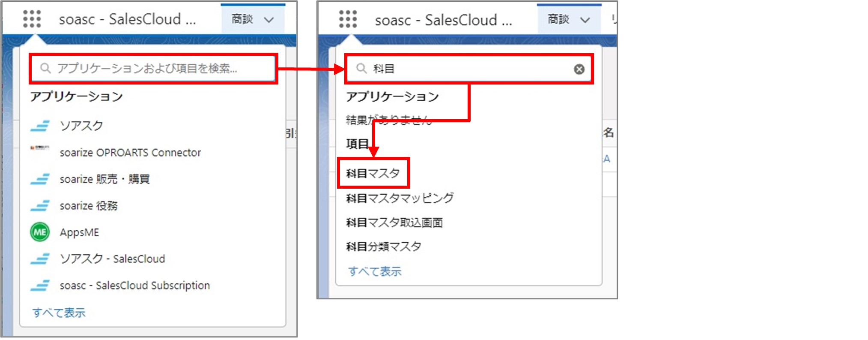Click the soarize OPROARTS Connector icon
868x340 pixels.
(40, 148)
